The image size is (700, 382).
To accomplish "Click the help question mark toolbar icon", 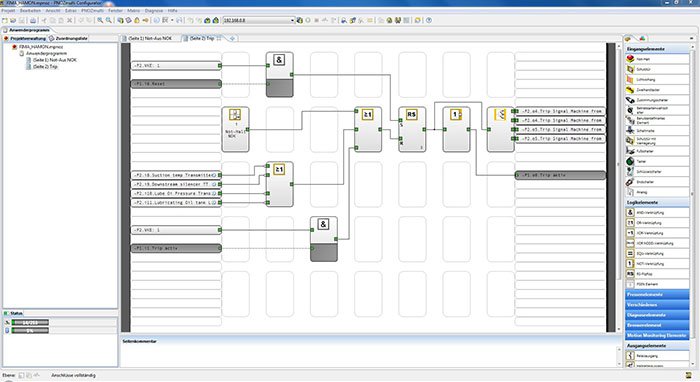I will click(x=429, y=20).
